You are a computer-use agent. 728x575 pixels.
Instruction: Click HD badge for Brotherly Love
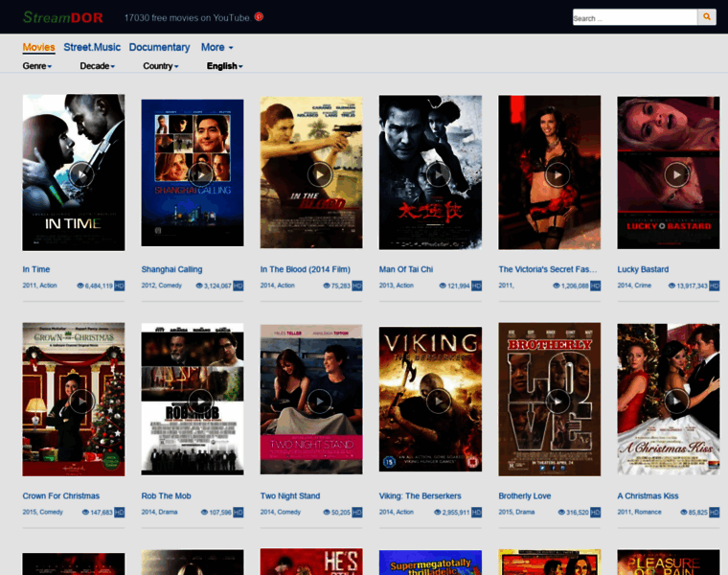(x=595, y=513)
